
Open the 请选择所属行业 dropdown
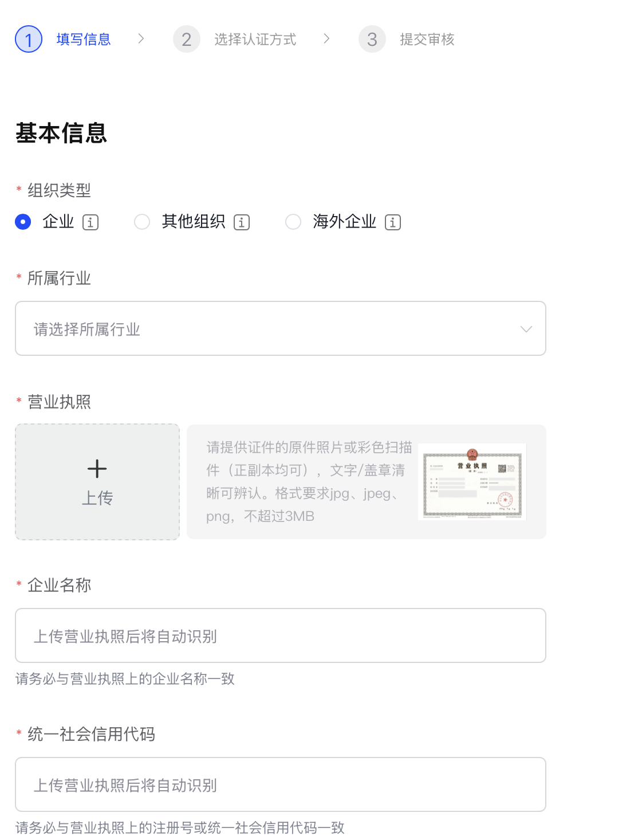[281, 328]
